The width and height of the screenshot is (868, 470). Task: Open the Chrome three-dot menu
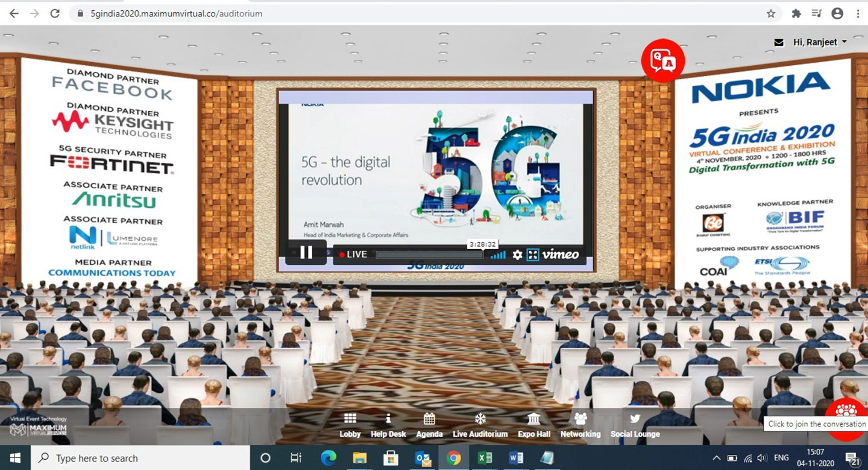pyautogui.click(x=858, y=13)
